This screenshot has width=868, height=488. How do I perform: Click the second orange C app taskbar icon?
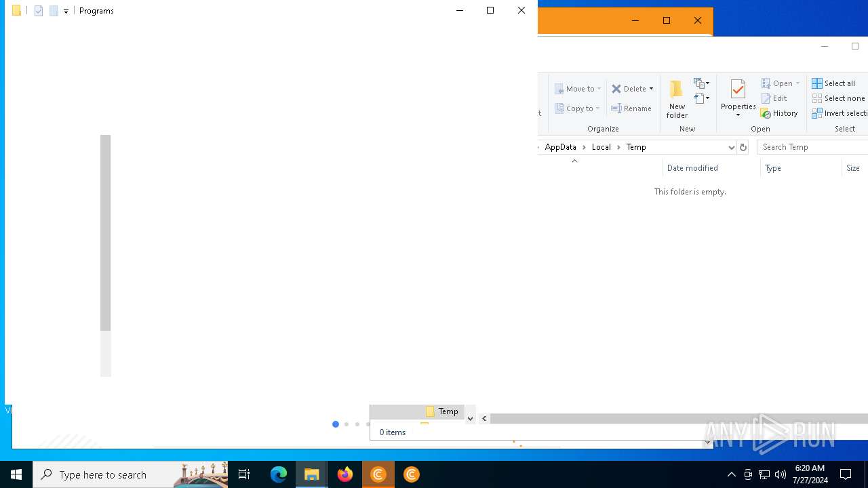coord(412,474)
